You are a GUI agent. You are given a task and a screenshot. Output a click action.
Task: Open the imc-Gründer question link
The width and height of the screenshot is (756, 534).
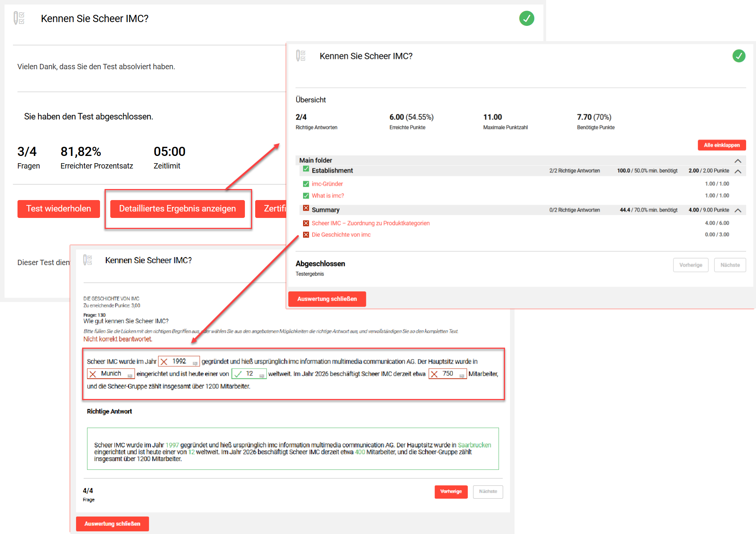(327, 184)
